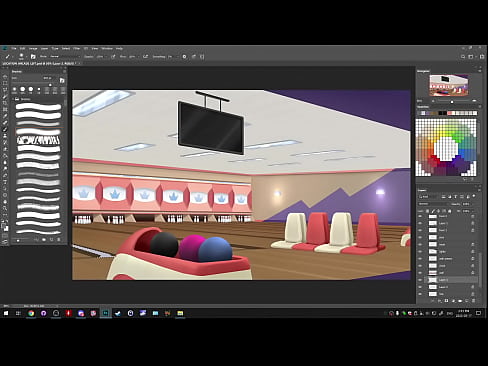Select the first brush stroke preset

[x=39, y=107]
